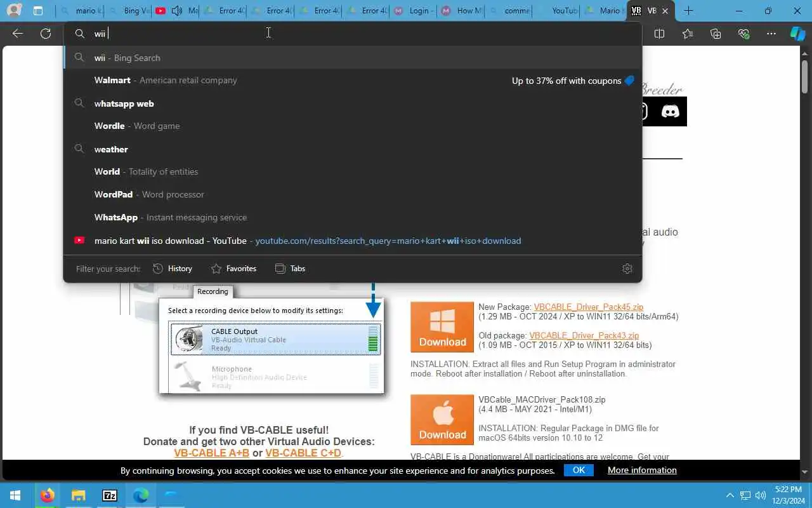812x508 pixels.
Task: Show hidden tray icons chevron
Action: (x=730, y=495)
